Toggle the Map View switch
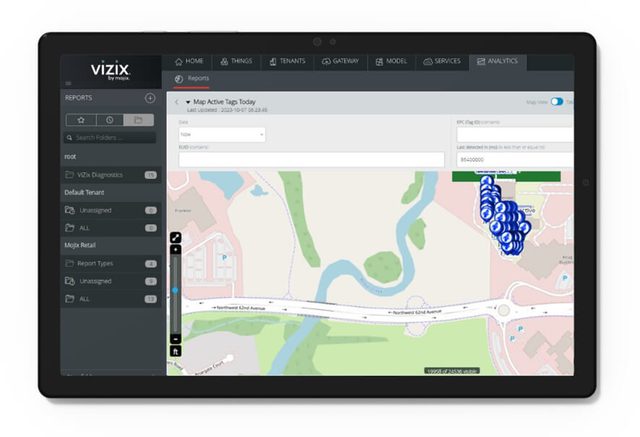 [557, 102]
